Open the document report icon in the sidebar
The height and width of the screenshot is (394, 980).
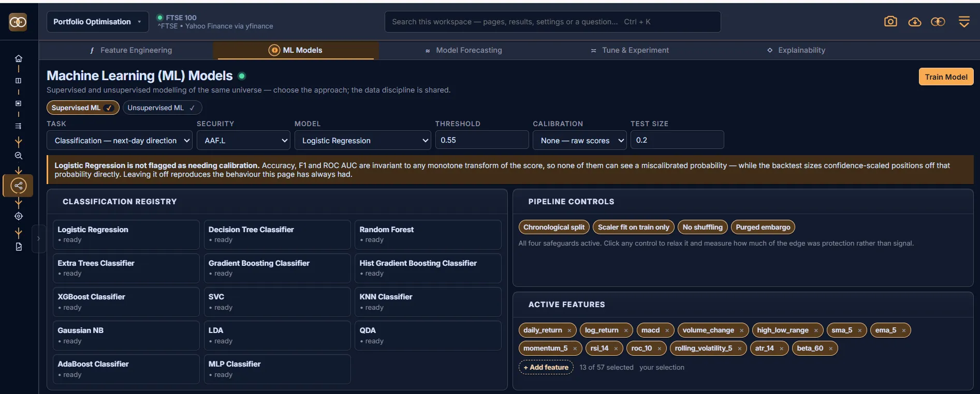(19, 247)
